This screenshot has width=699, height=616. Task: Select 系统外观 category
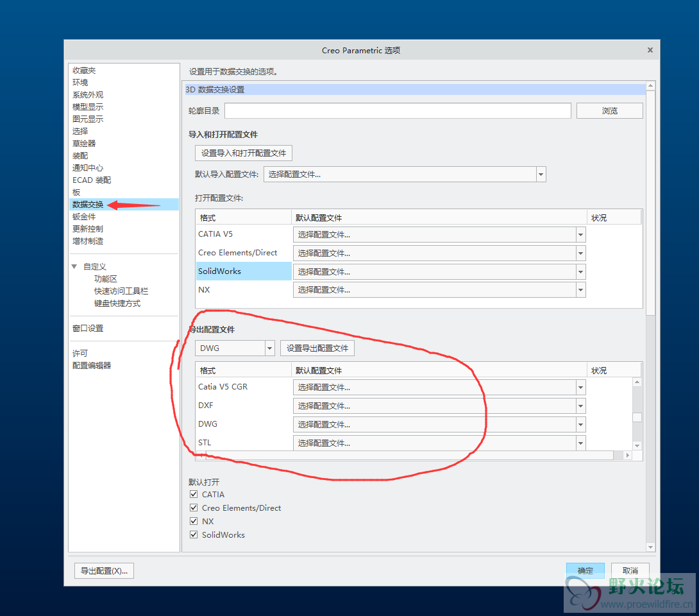click(88, 94)
